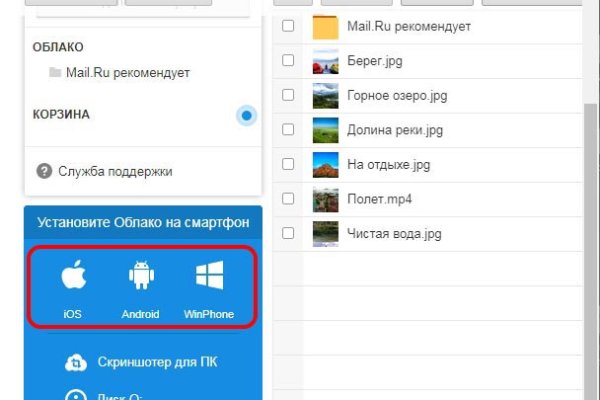Select the checkbox for Полет.mp4
The width and height of the screenshot is (600, 400).
(x=288, y=199)
